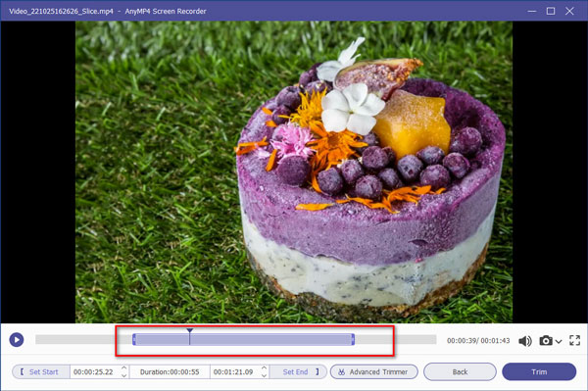
Task: Click the right trim handle on the timeline
Action: tap(353, 340)
